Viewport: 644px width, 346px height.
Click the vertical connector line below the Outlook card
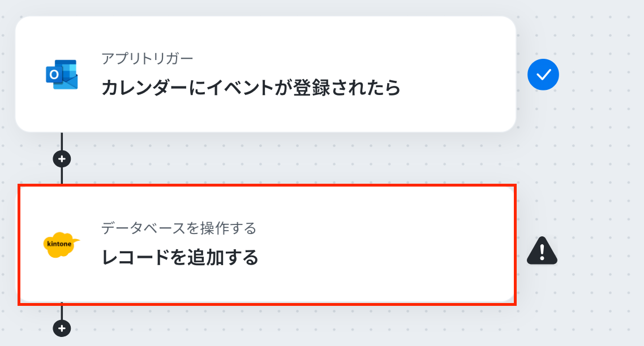pos(62,141)
